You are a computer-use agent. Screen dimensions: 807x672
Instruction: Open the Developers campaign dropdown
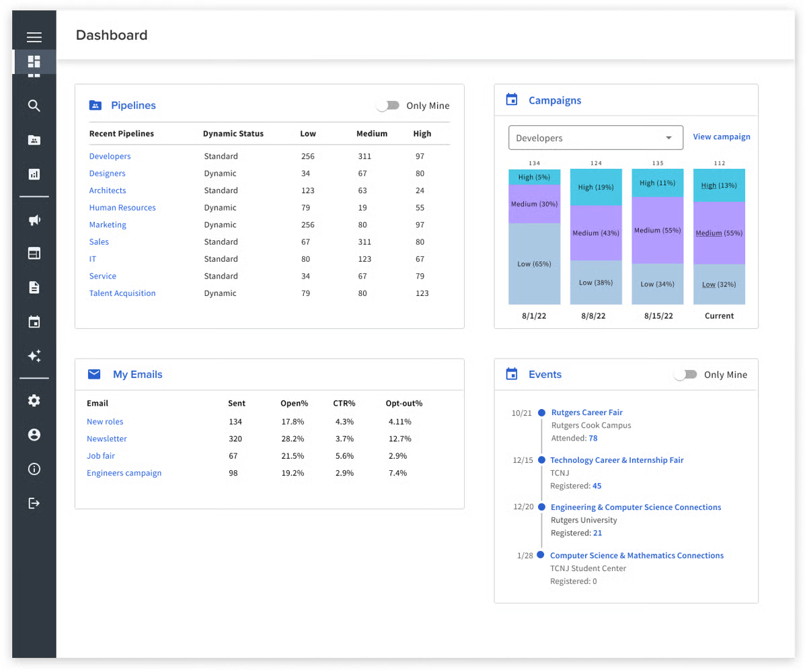point(595,137)
